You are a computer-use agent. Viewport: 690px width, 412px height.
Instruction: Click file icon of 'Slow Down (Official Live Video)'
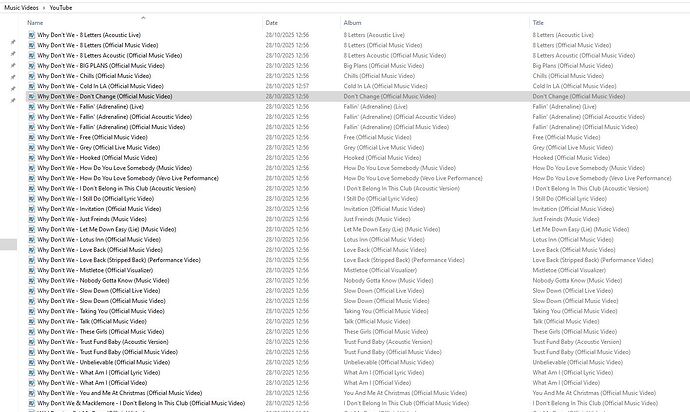coord(32,291)
